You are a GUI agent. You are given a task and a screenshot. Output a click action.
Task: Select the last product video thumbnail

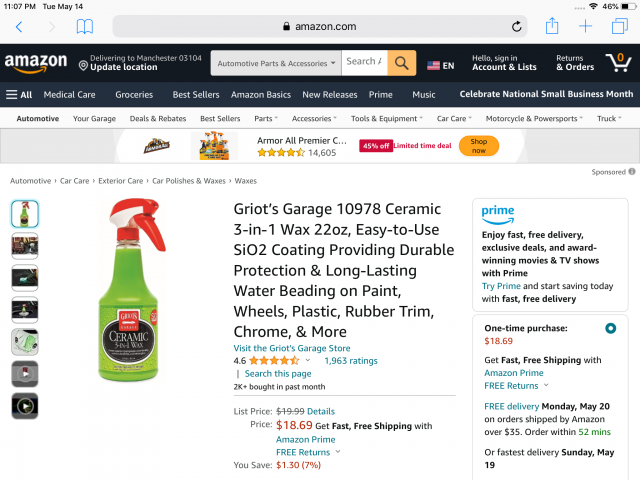point(25,406)
